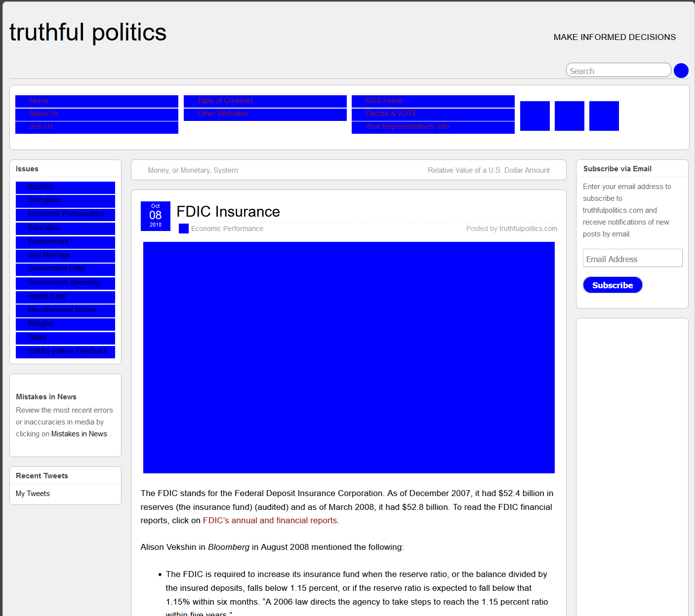Click the Oct 08 2010 date badge
This screenshot has height=616, width=695.
(155, 216)
